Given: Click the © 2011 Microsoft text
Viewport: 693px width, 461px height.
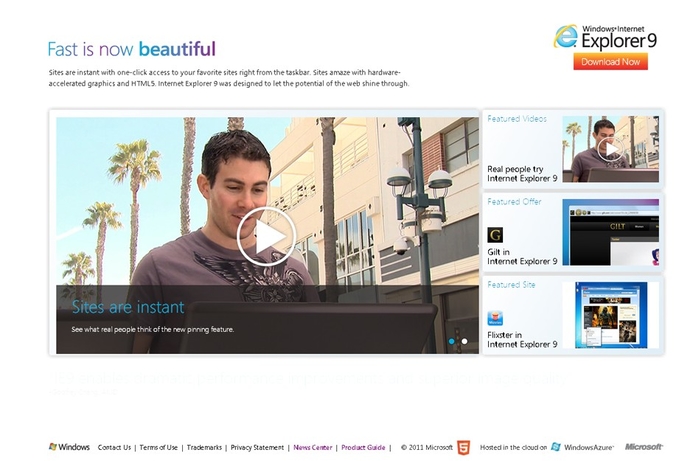Looking at the screenshot, I should [x=426, y=447].
